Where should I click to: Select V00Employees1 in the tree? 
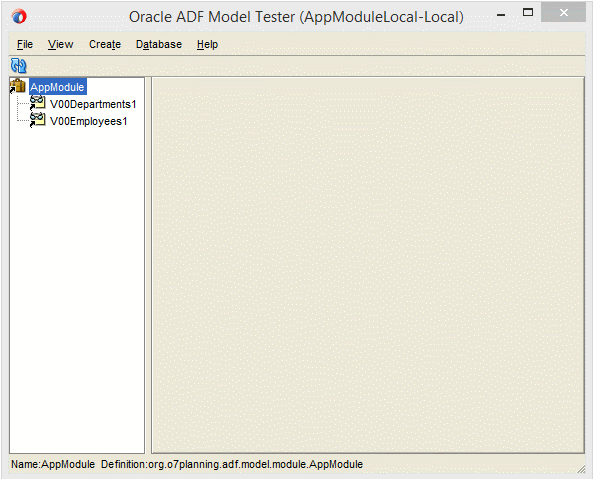[x=89, y=121]
